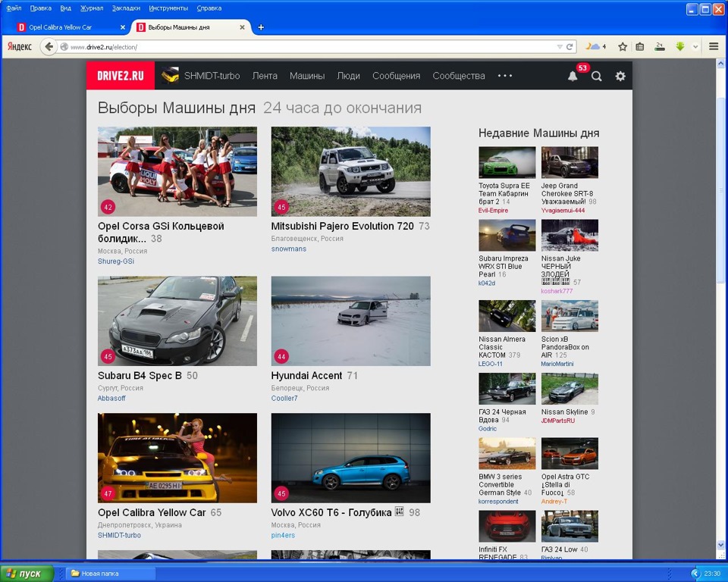Go to the Лента section
The height and width of the screenshot is (582, 728).
pyautogui.click(x=265, y=76)
